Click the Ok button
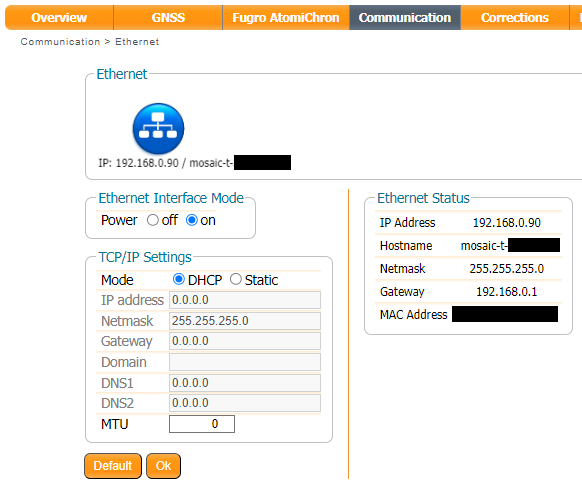 pos(163,466)
